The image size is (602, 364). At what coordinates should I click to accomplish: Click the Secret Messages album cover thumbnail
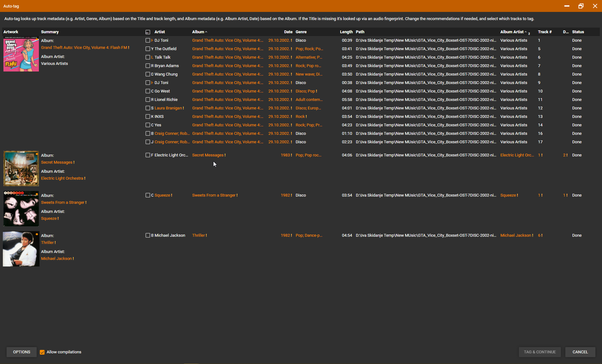pyautogui.click(x=21, y=168)
